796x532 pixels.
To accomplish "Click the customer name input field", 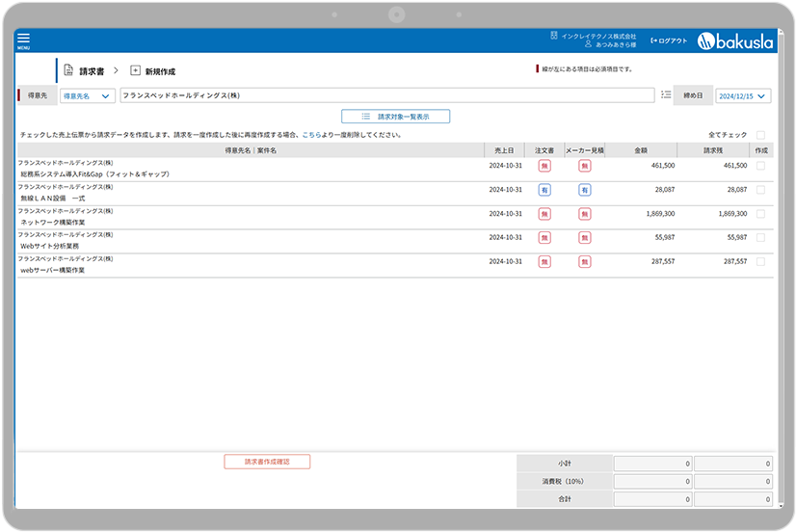I will 387,95.
